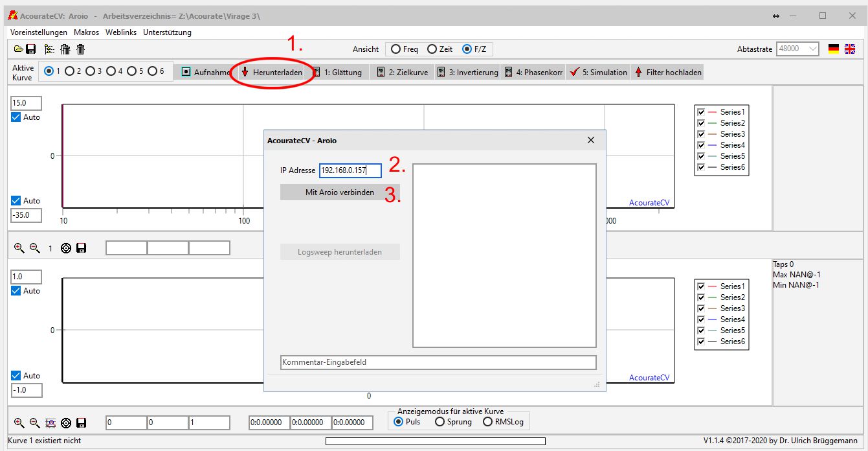This screenshot has width=868, height=451.
Task: Open the Voreinstellungen menu
Action: (39, 32)
